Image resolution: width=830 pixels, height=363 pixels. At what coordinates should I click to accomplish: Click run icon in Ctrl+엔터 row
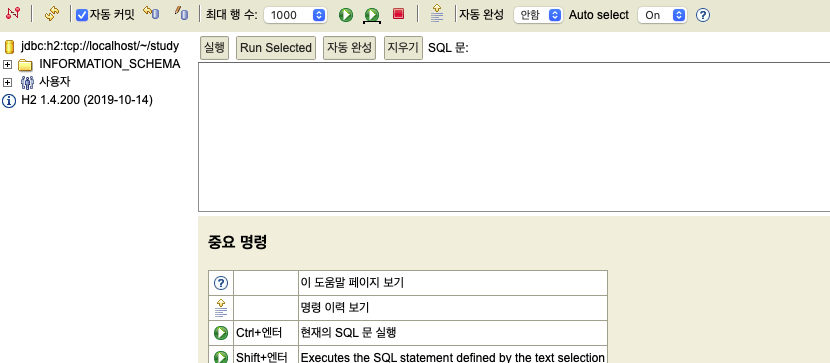click(x=221, y=333)
